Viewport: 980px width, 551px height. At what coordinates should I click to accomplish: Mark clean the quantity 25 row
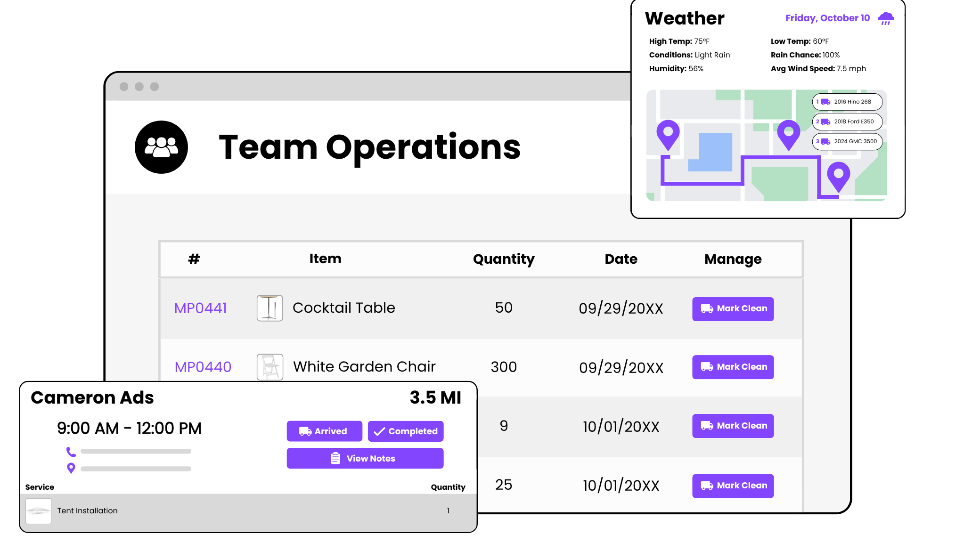click(x=733, y=486)
